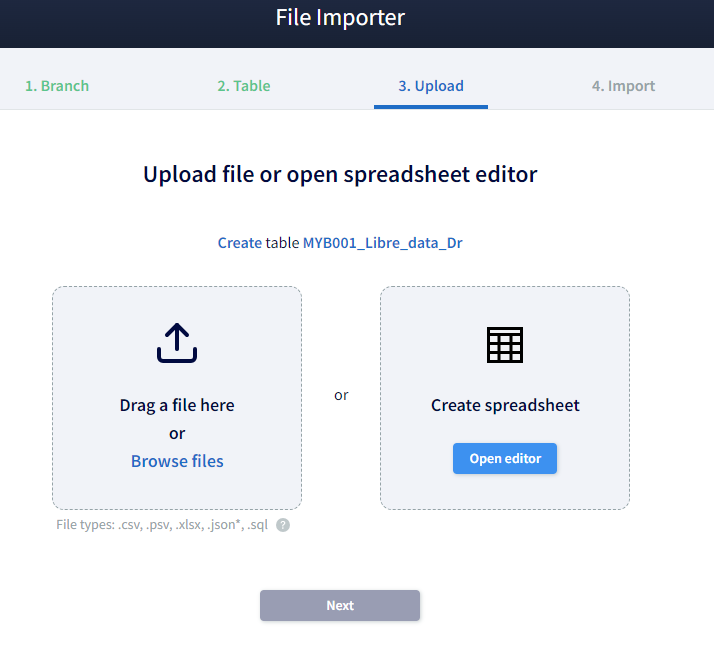Click the word "table" before the table name
The width and height of the screenshot is (714, 663).
[282, 243]
